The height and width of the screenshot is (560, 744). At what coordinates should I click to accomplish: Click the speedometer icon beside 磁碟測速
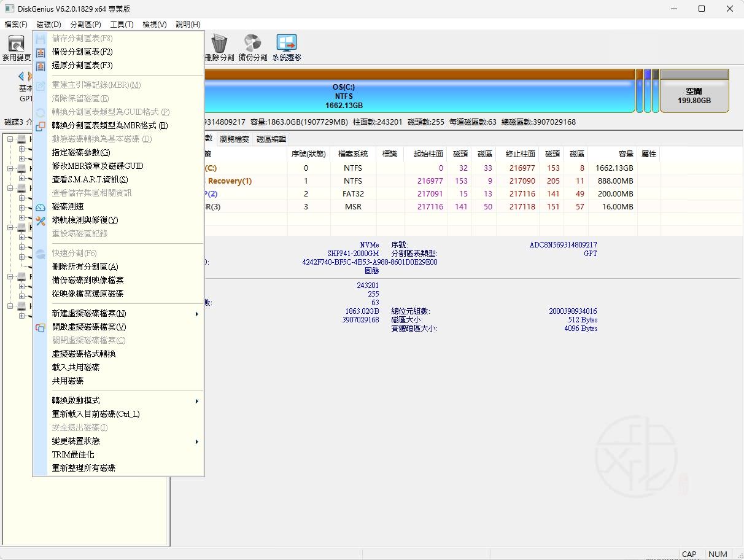(41, 207)
